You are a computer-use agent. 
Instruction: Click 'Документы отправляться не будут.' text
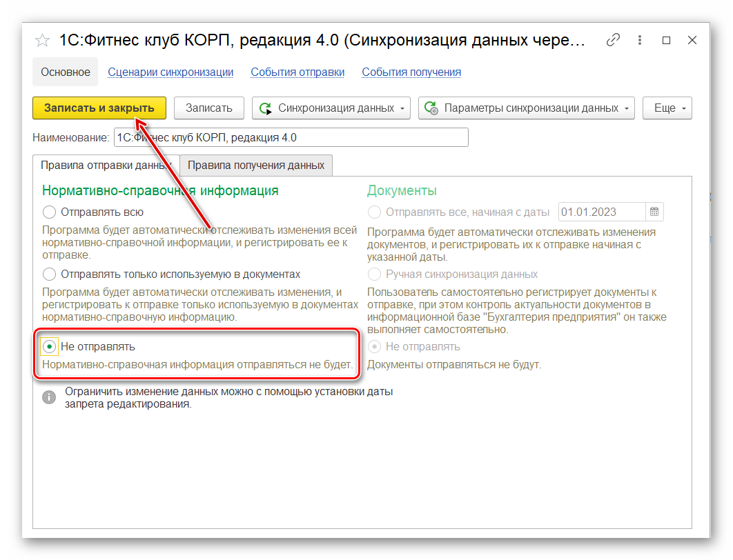(454, 365)
